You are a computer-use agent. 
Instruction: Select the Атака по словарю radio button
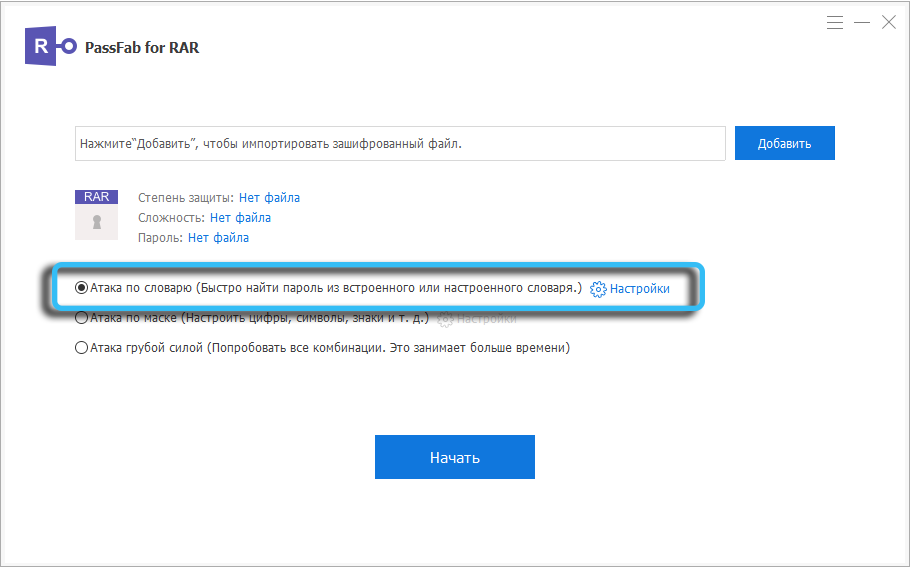82,288
